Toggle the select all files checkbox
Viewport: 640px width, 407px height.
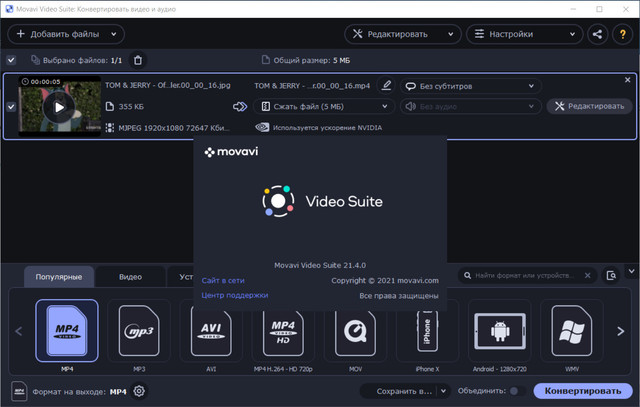coord(12,60)
